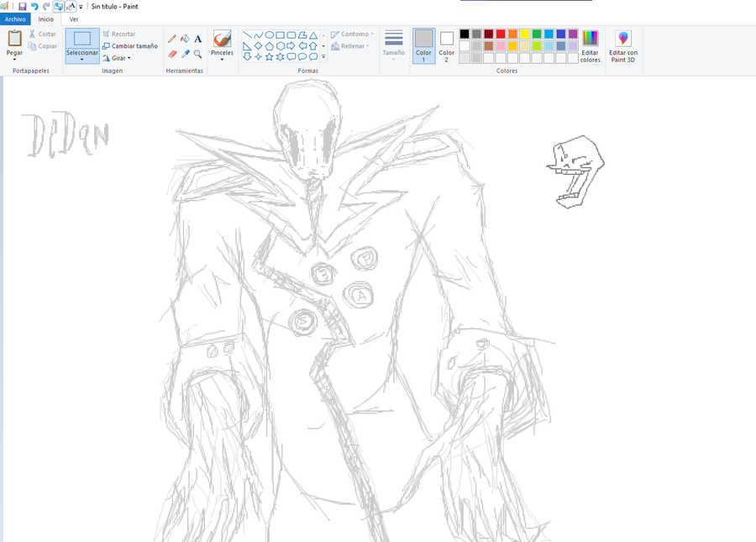Activate the Color 2 selector
The width and height of the screenshot is (756, 542).
[447, 46]
